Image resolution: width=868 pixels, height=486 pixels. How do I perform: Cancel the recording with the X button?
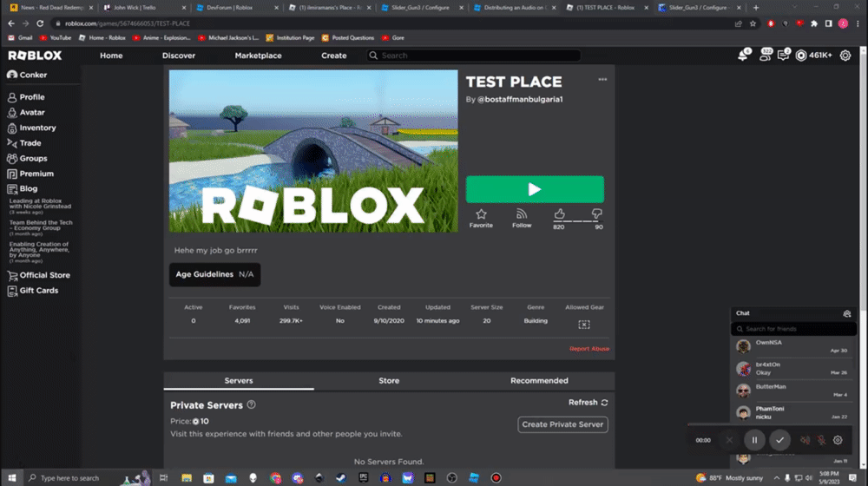coord(729,440)
